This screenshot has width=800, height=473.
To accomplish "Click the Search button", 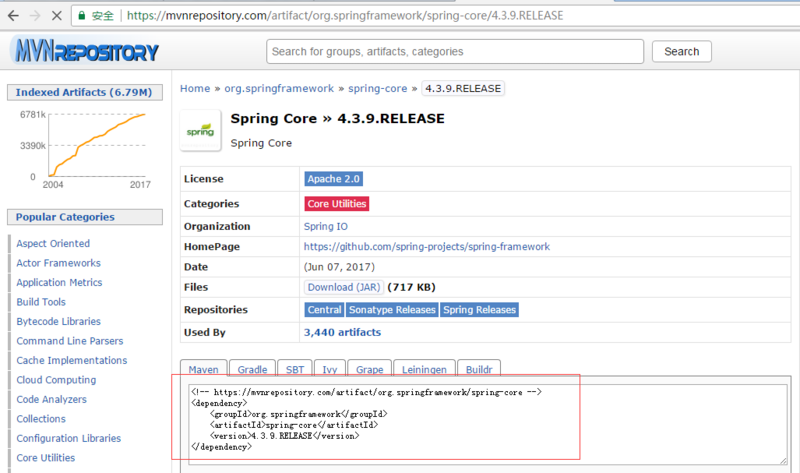I will (681, 52).
